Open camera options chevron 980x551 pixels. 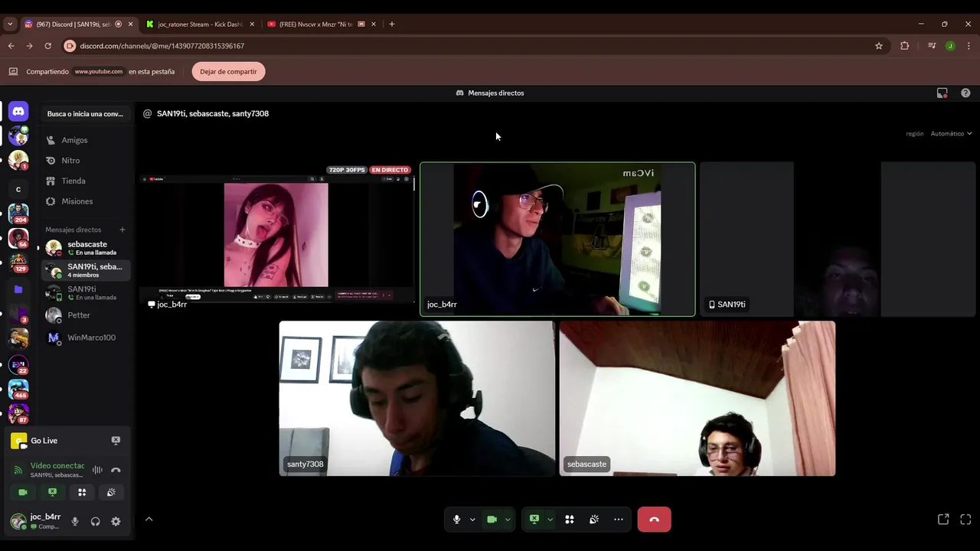tap(508, 520)
